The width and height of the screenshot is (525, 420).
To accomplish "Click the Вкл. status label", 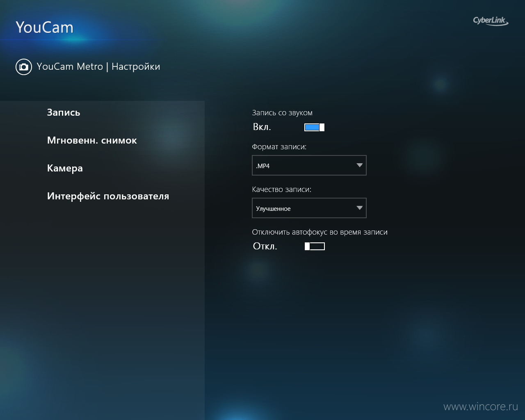I will tap(262, 127).
